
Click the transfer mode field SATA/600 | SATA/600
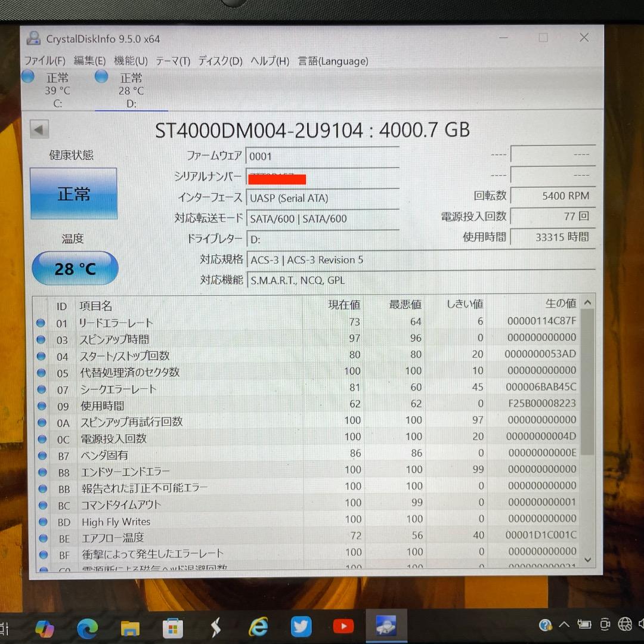coord(323,218)
